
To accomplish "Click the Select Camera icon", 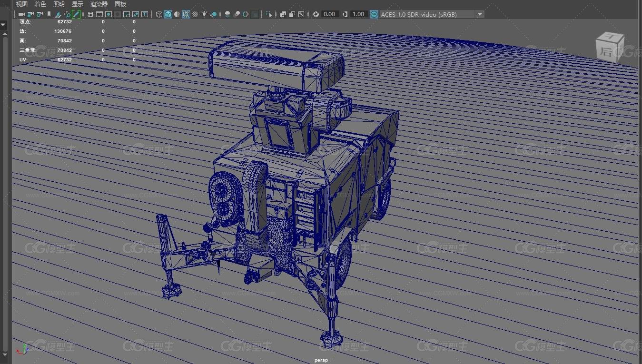I will pyautogui.click(x=21, y=14).
